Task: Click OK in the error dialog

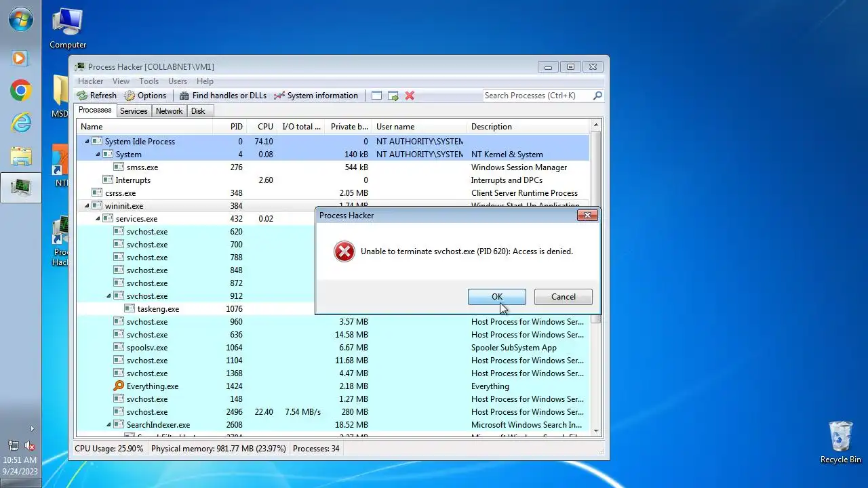Action: 496,297
